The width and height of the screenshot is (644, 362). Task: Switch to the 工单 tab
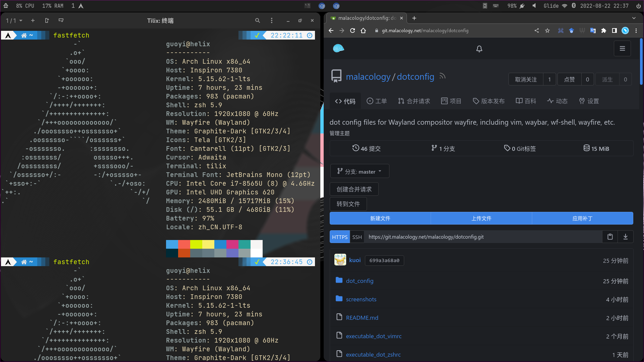377,101
